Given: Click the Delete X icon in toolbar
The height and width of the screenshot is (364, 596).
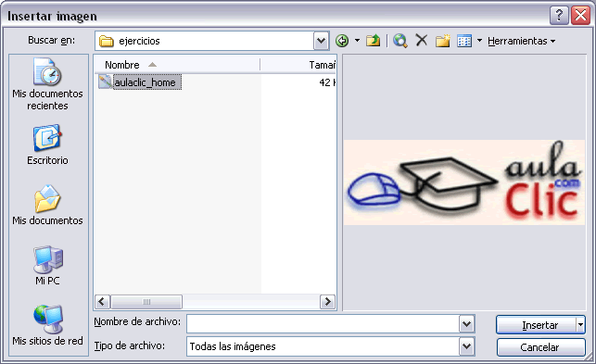Looking at the screenshot, I should tap(421, 40).
